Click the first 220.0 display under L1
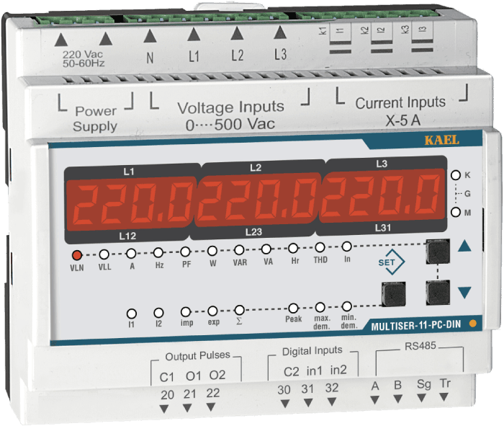 (131, 204)
